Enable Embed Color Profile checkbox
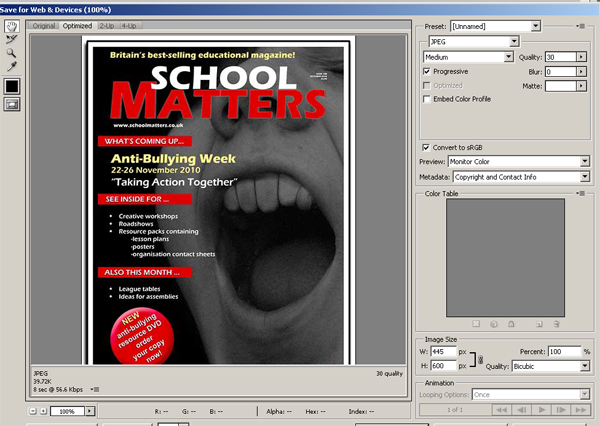Viewport: 600px width, 426px height. click(427, 99)
